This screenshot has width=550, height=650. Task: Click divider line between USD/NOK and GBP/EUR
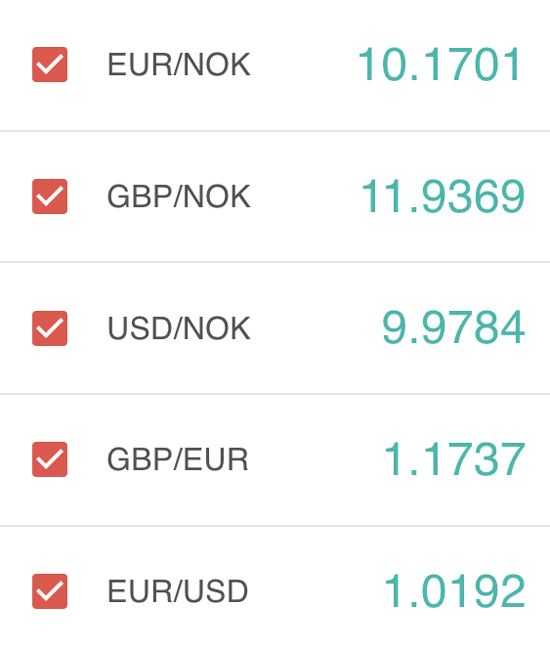(275, 394)
